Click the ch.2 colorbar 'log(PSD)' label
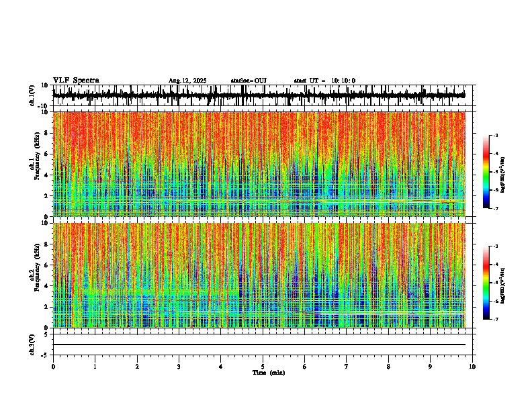This screenshot has width=532, height=411. 503,285
